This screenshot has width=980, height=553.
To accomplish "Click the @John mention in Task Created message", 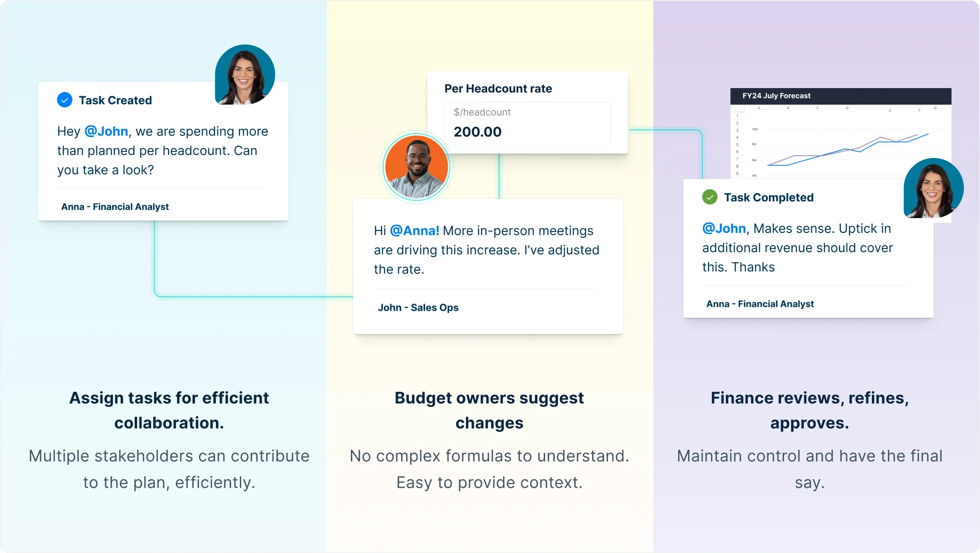I will [x=106, y=131].
